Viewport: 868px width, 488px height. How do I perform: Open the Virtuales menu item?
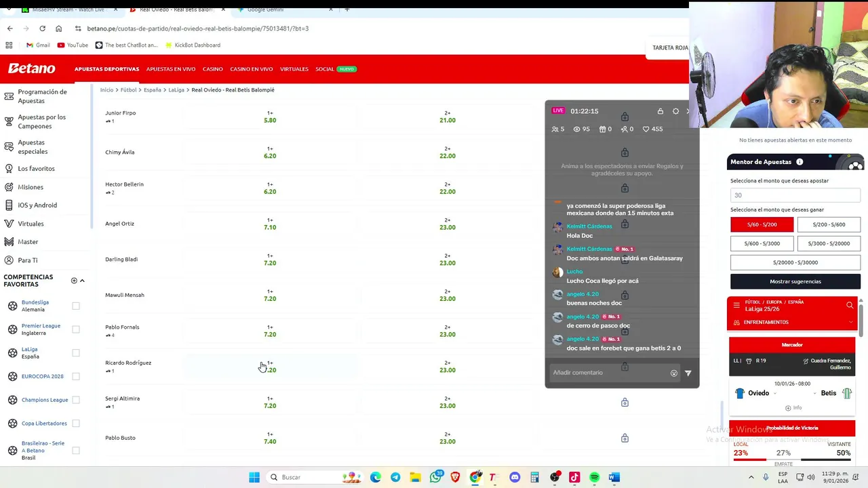294,68
